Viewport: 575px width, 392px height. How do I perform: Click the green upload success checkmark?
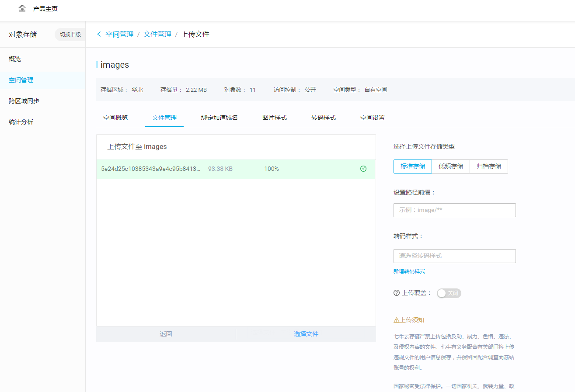click(363, 169)
